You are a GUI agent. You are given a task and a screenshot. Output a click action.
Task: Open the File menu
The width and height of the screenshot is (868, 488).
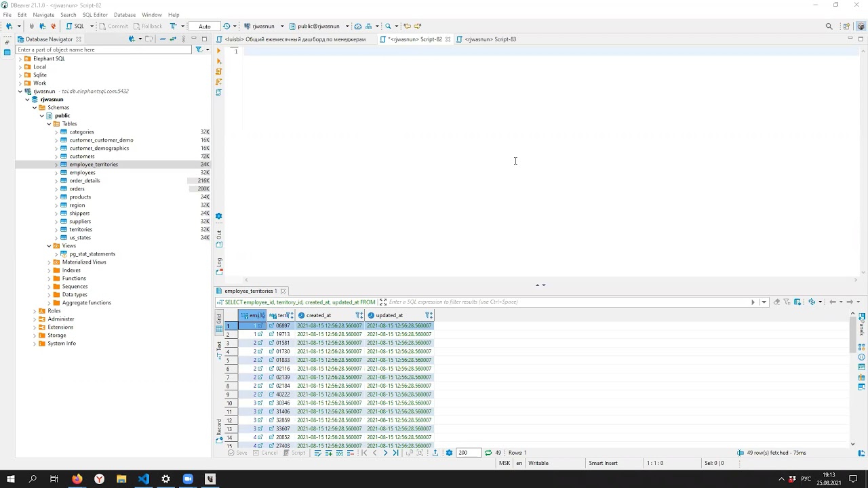coord(7,14)
